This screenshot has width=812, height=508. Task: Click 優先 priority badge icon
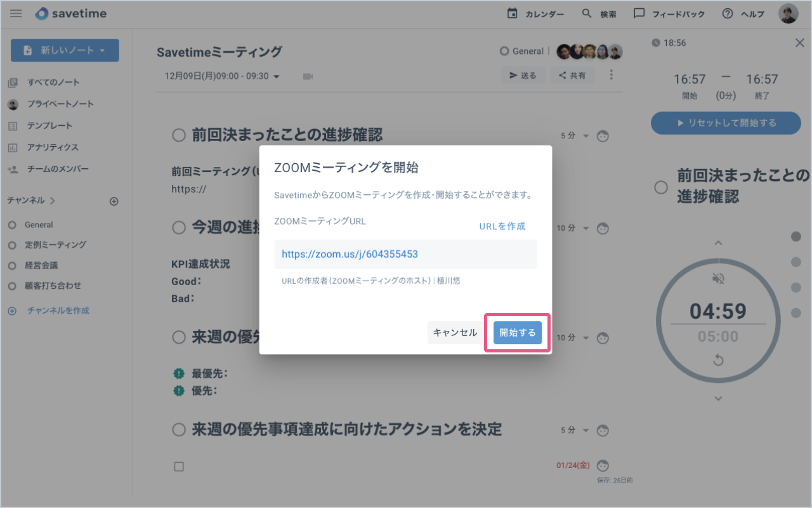[179, 391]
